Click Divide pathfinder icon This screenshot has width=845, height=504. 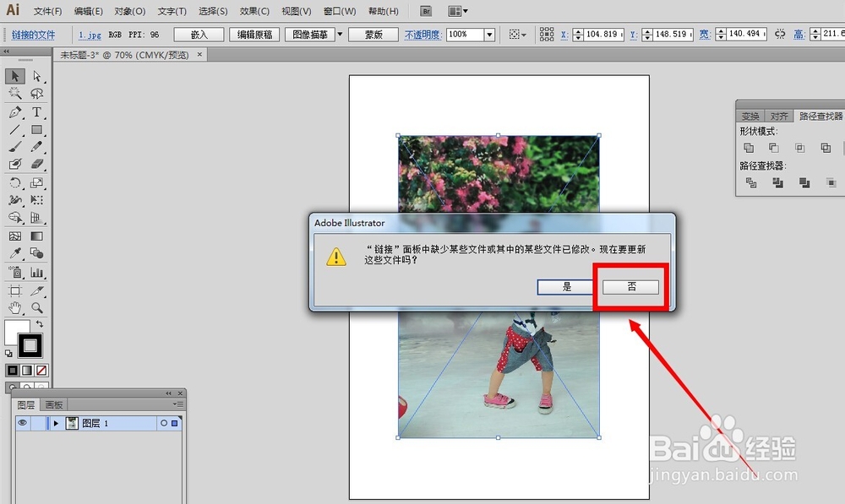click(751, 183)
